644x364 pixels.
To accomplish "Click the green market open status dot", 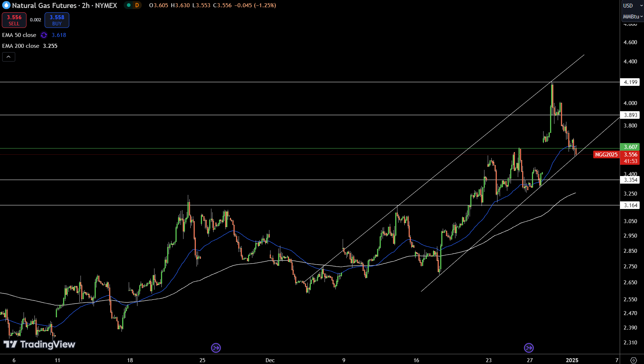I will pos(129,5).
